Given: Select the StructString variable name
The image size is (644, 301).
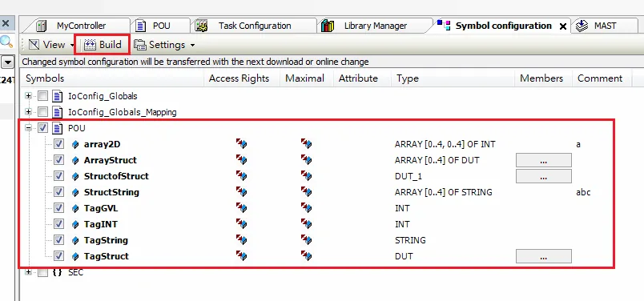Looking at the screenshot, I should coord(111,192).
